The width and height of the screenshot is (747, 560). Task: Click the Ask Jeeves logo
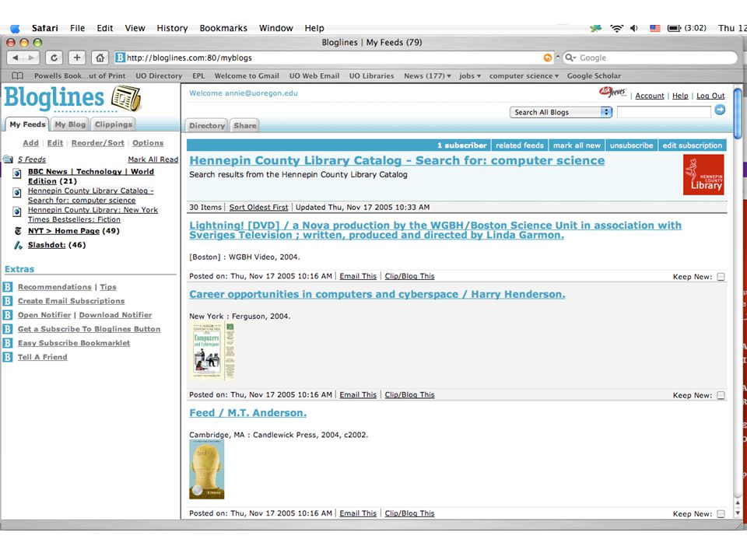613,92
